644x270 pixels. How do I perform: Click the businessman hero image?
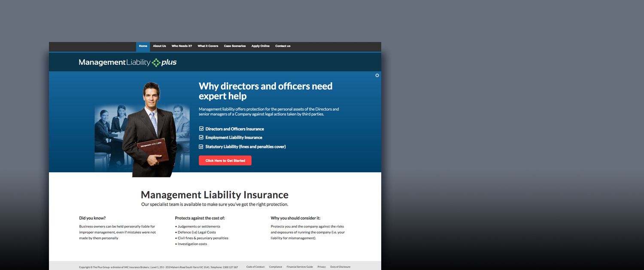coord(149,129)
